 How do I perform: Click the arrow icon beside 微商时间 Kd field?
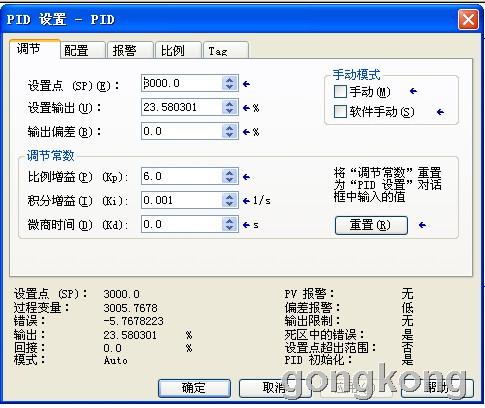pos(246,225)
